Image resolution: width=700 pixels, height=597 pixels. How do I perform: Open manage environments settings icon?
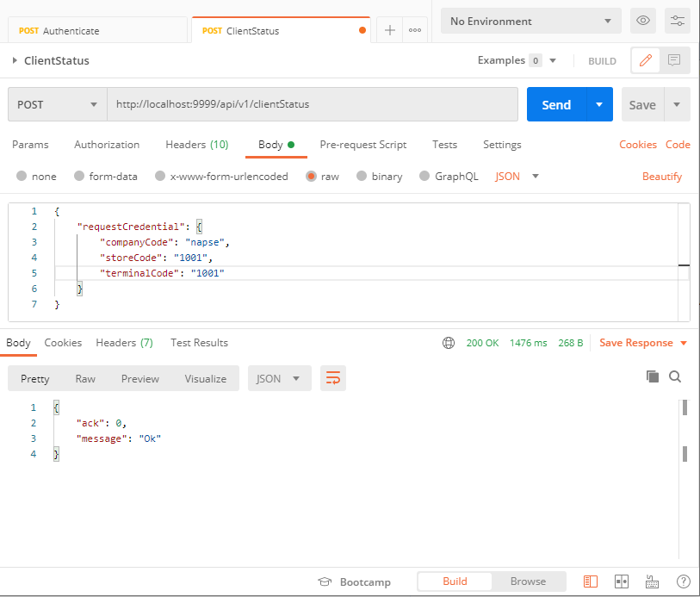[x=678, y=21]
